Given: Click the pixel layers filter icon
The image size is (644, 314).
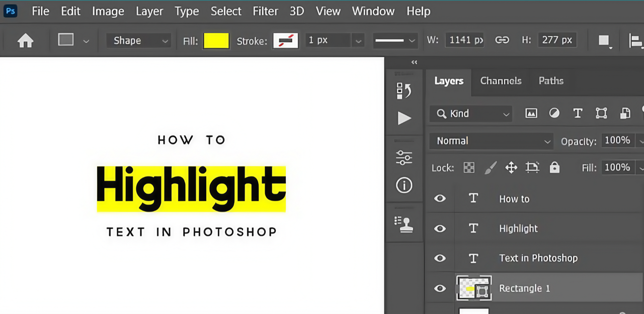Looking at the screenshot, I should (531, 113).
